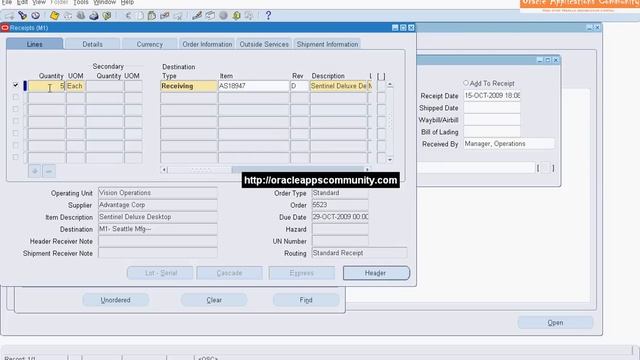Click the Copy toolbar icon

click(x=140, y=16)
